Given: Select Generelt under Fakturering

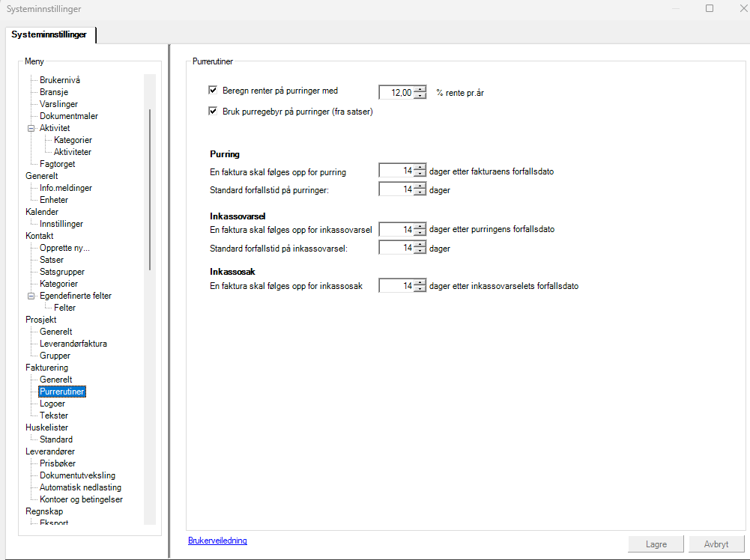Looking at the screenshot, I should 56,380.
